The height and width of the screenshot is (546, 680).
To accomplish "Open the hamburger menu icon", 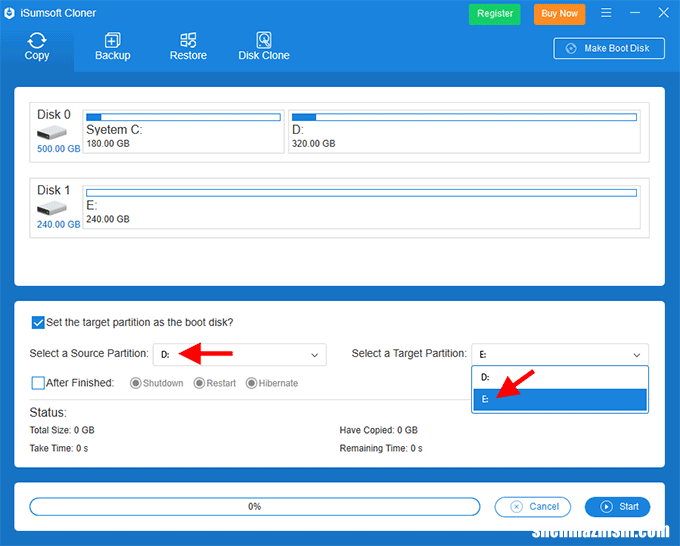I will click(x=606, y=13).
